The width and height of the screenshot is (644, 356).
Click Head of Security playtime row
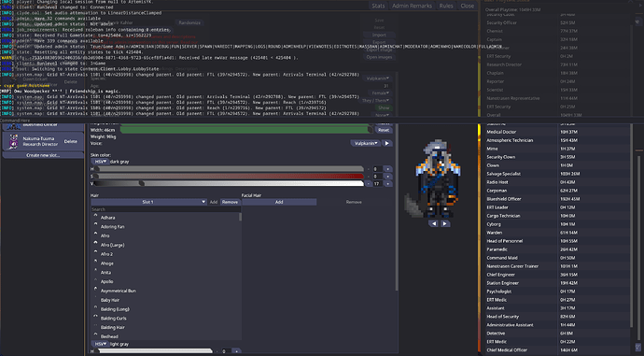(558, 316)
